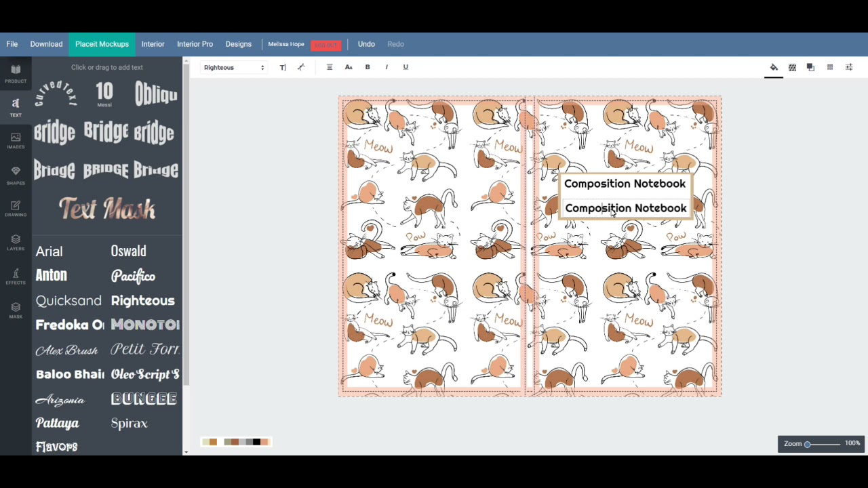Choose the Oleo Script font
This screenshot has height=488, width=868.
click(x=144, y=374)
